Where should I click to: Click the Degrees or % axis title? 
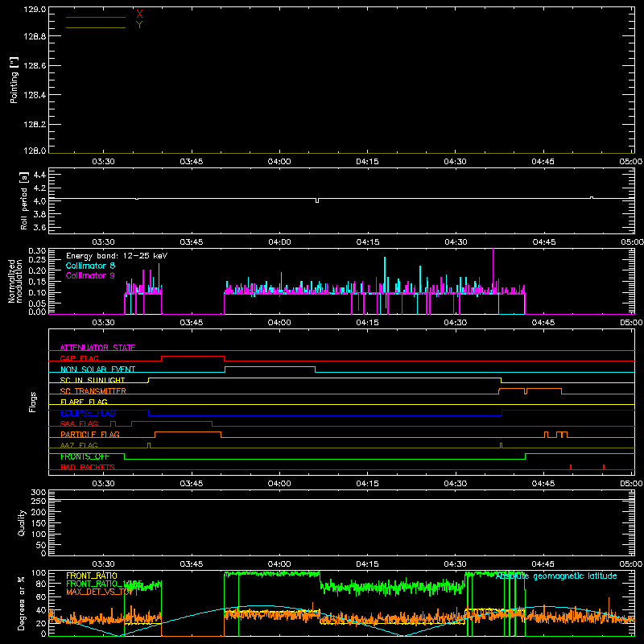click(22, 603)
